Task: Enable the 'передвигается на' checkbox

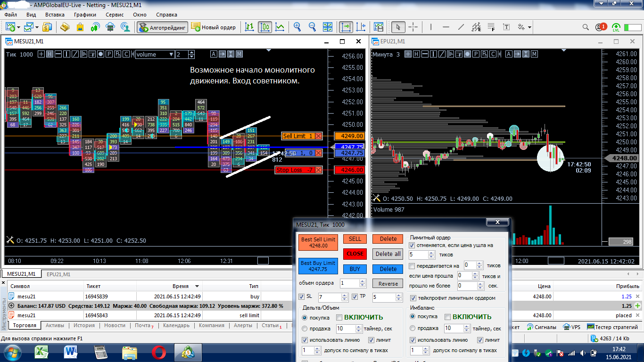Action: click(412, 265)
